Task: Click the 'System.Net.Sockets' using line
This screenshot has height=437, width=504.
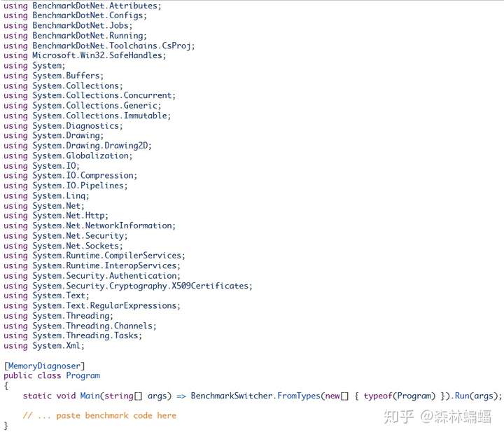Action: coord(63,246)
